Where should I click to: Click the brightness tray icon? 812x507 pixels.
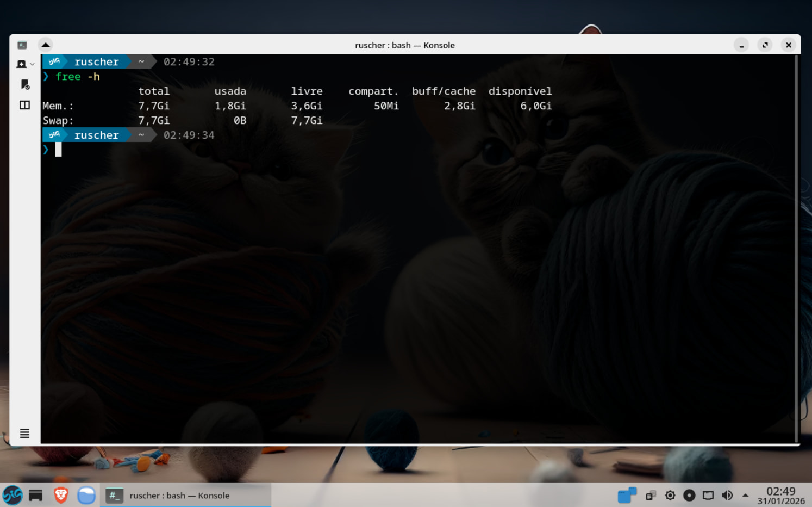pos(670,495)
